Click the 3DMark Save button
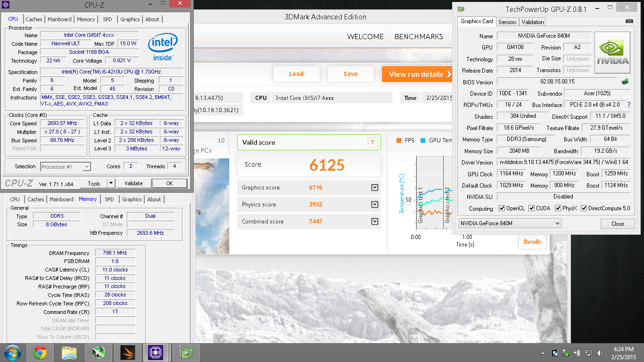 pyautogui.click(x=351, y=74)
